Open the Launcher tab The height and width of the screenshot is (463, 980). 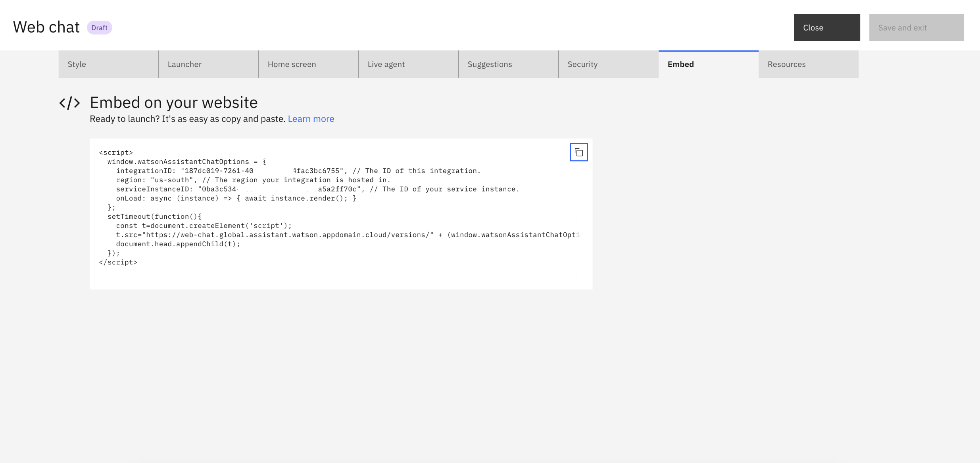click(x=208, y=64)
